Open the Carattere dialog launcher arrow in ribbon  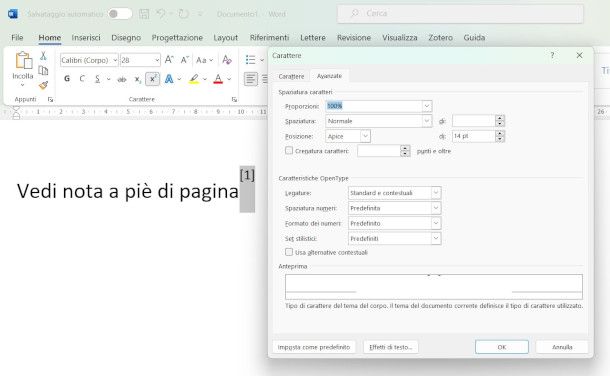point(234,100)
